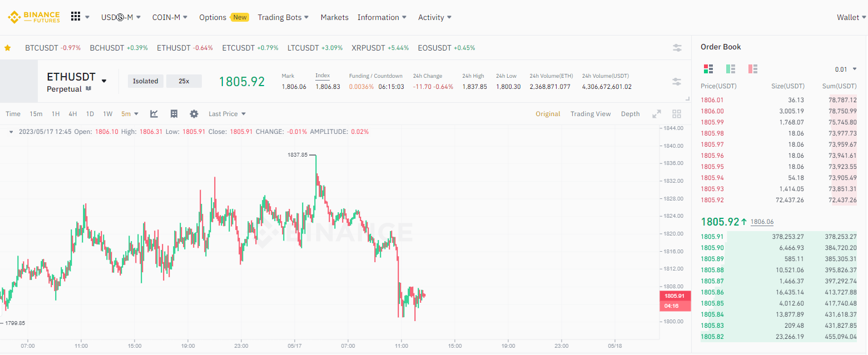Open market info settings slider icon
The height and width of the screenshot is (355, 868).
677,82
